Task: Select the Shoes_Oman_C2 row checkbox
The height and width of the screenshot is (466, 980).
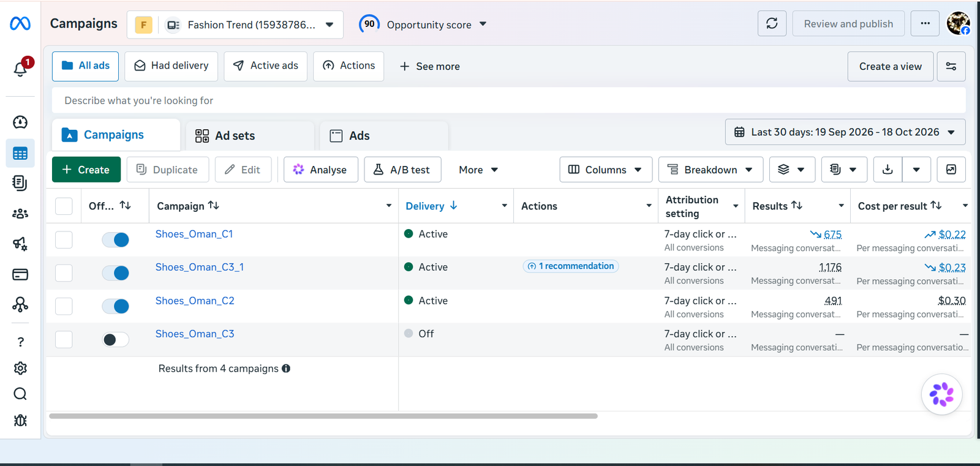Action: pyautogui.click(x=64, y=306)
